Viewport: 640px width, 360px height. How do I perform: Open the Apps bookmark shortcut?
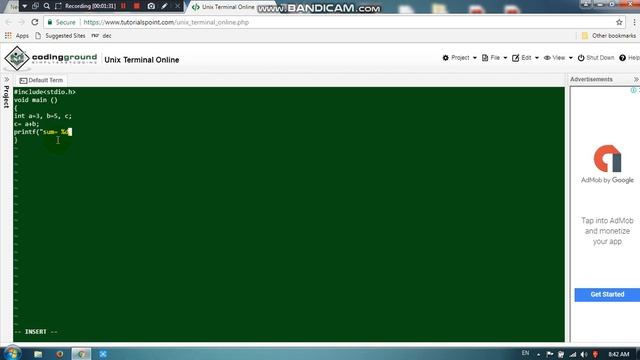[x=17, y=36]
